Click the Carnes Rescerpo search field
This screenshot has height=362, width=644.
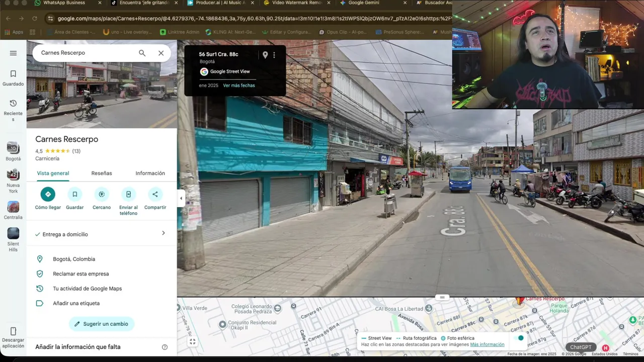(x=86, y=53)
